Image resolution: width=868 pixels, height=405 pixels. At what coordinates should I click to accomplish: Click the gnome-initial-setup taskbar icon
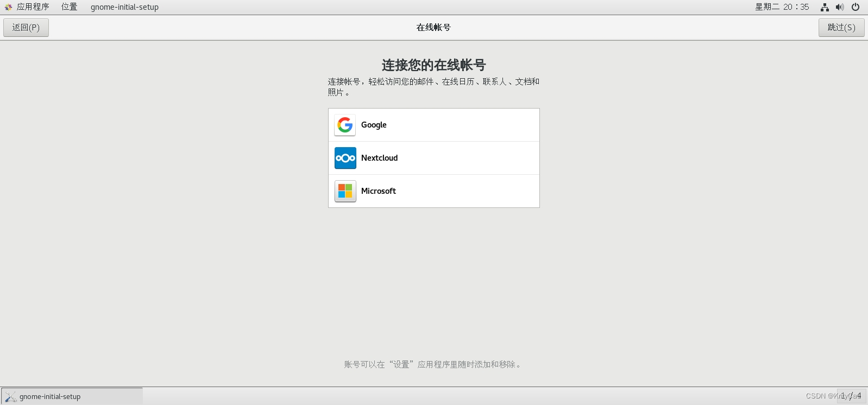[10, 396]
